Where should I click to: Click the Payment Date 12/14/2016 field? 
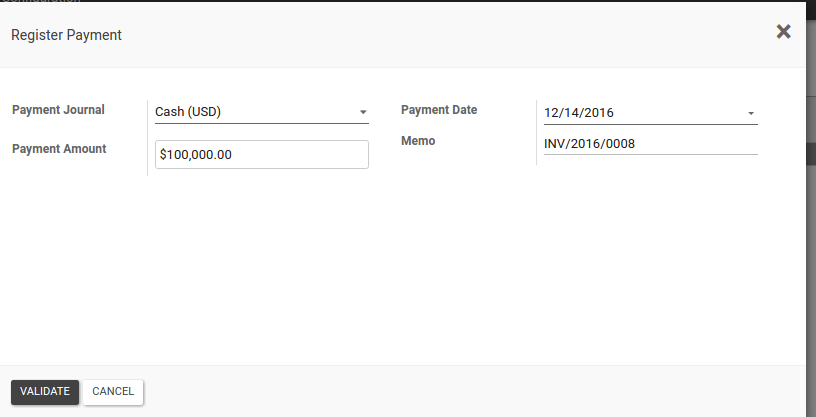coord(640,113)
